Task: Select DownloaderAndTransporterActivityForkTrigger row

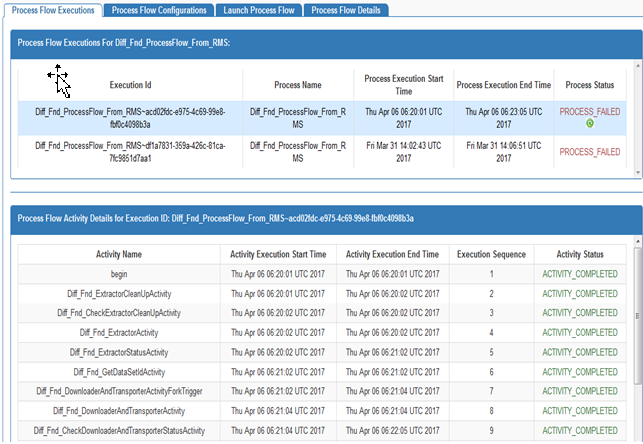Action: click(322, 391)
